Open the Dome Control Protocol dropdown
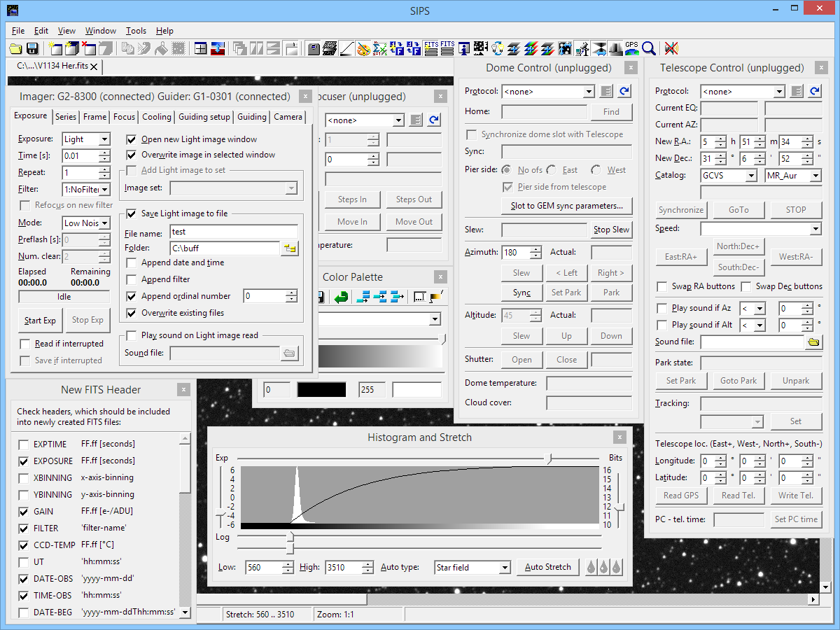Image resolution: width=840 pixels, height=630 pixels. coord(589,92)
